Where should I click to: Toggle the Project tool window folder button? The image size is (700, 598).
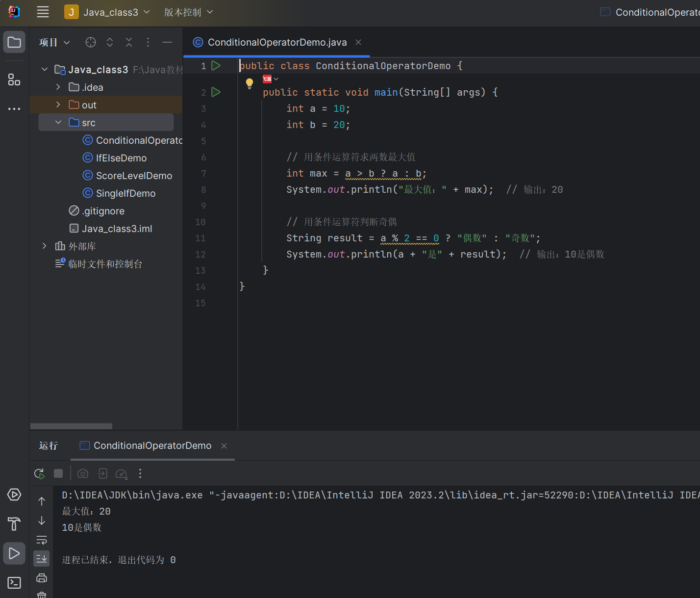(x=14, y=43)
